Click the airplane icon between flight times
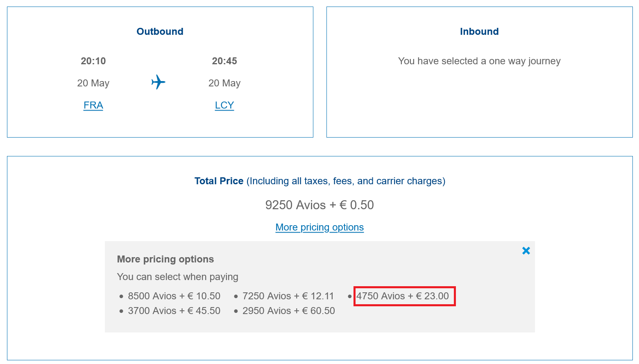The image size is (639, 364). (x=159, y=82)
